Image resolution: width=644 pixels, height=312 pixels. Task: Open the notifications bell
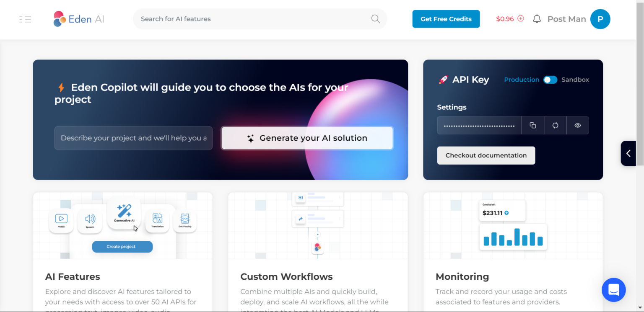[537, 19]
